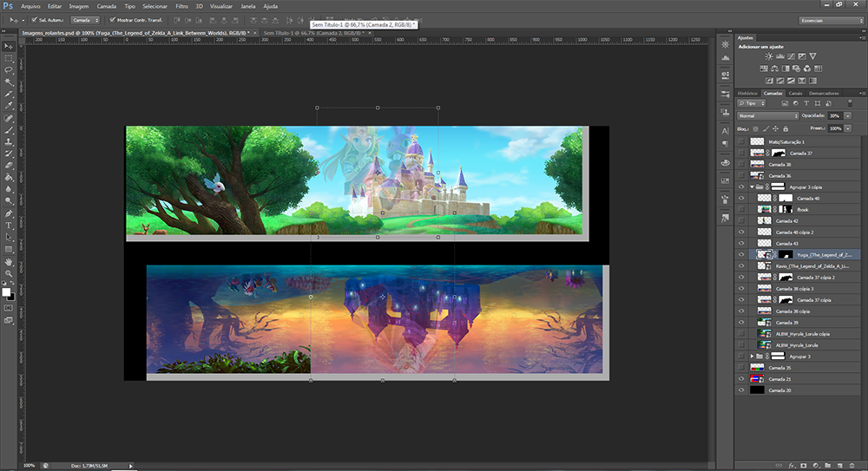Image resolution: width=868 pixels, height=471 pixels.
Task: Select the Horizontal Type tool
Action: pyautogui.click(x=9, y=226)
